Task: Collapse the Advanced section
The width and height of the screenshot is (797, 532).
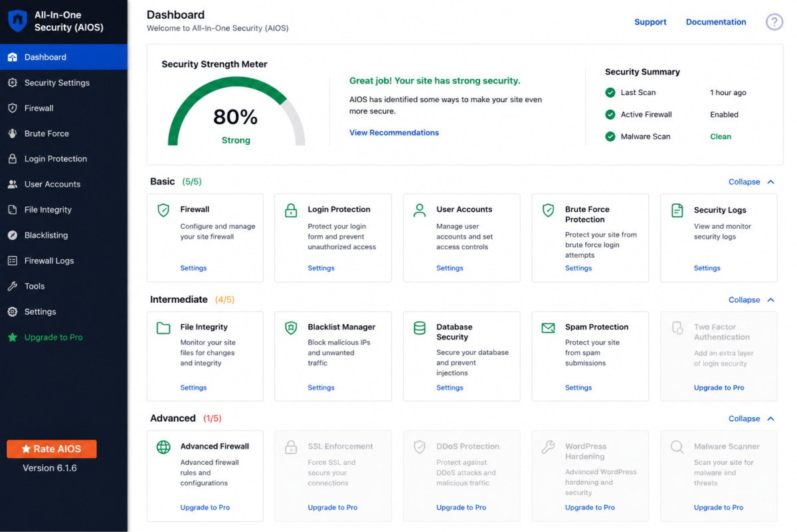Action: 752,418
